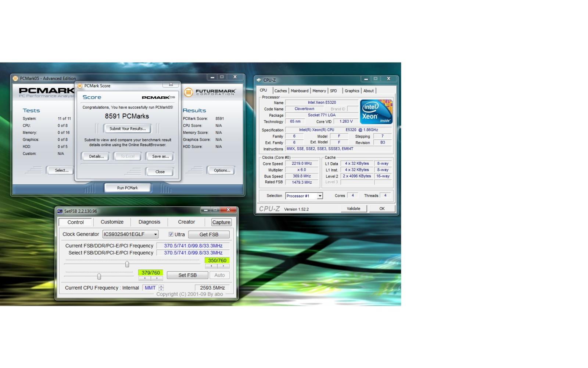
Task: Click the Details button in PCMark Score
Action: click(x=96, y=156)
